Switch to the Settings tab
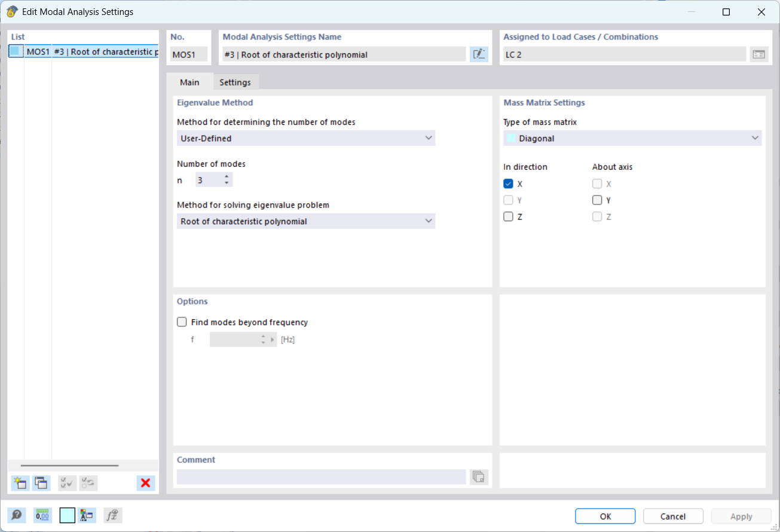Viewport: 780px width, 532px height. [235, 82]
